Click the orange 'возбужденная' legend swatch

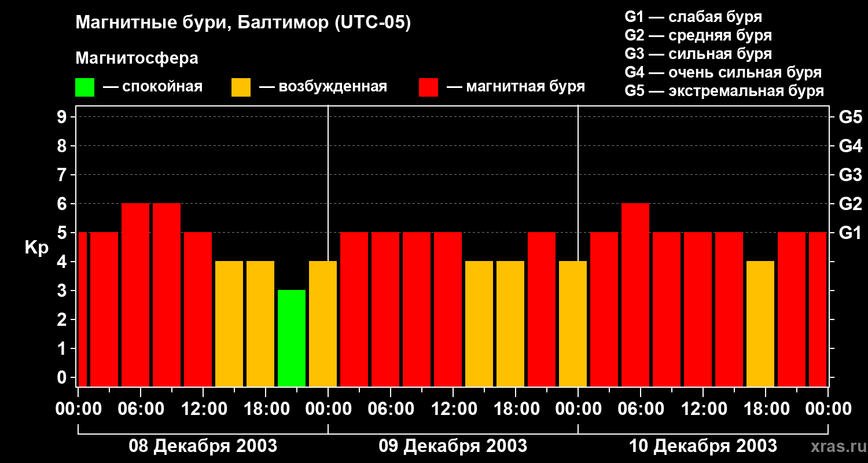241,87
